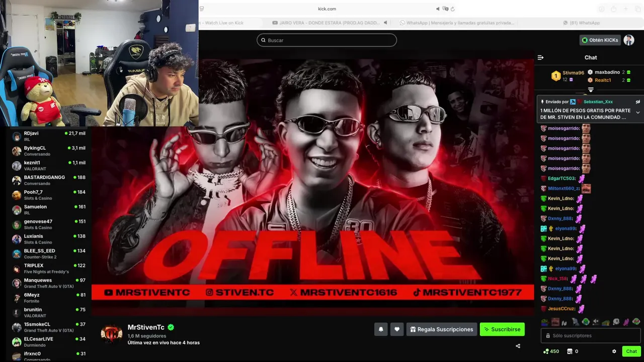Click the TikTok MRSTIVENTC1977 icon on banner
The image size is (644, 362).
[x=417, y=292]
